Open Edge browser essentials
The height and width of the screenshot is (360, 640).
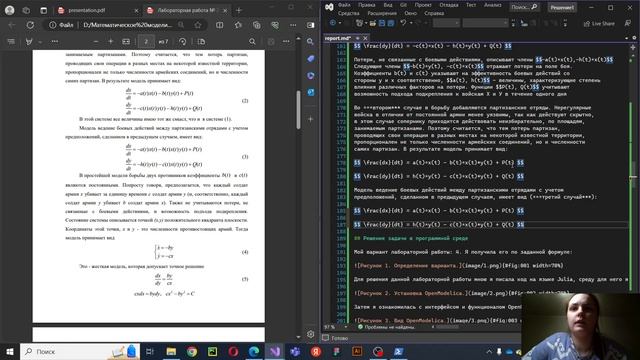(275, 25)
